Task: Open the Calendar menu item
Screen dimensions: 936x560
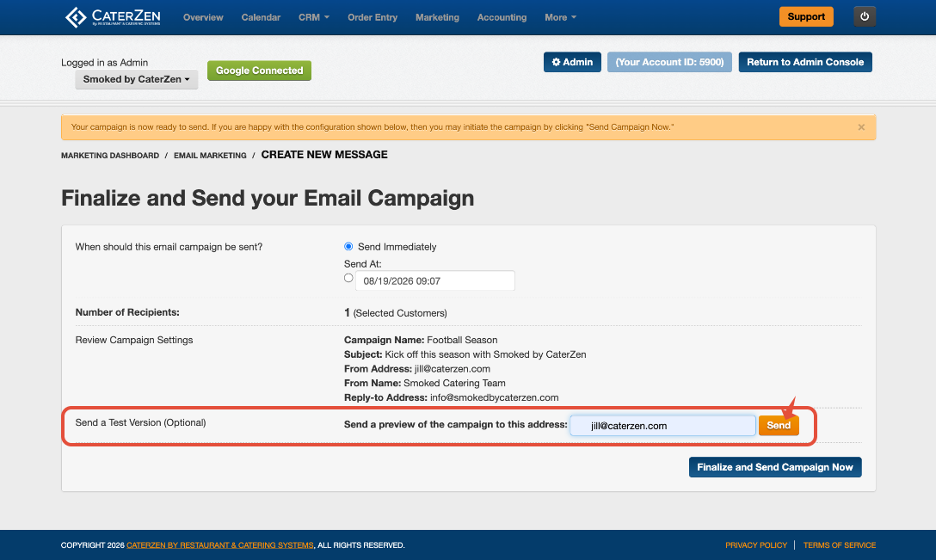Action: click(x=261, y=17)
